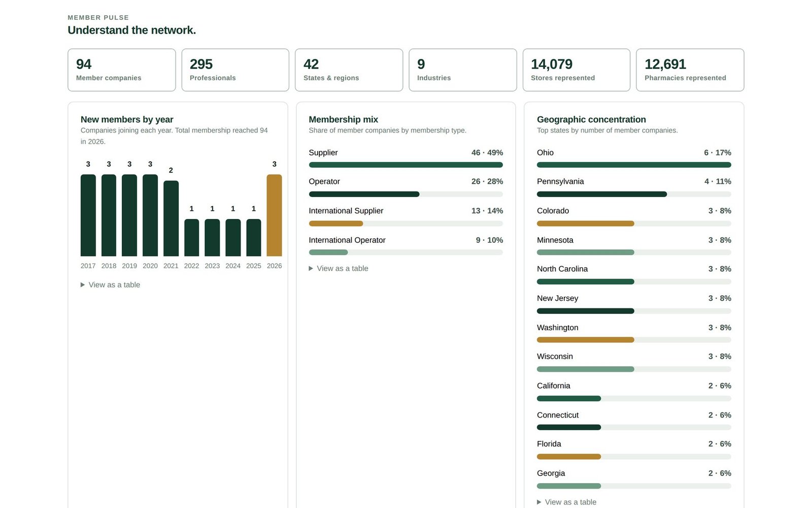This screenshot has height=508, width=812.
Task: Click the Ohio progress bar
Action: tap(634, 165)
